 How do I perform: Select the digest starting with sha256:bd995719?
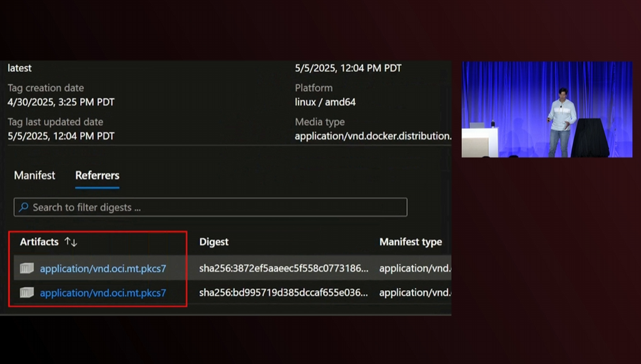284,293
